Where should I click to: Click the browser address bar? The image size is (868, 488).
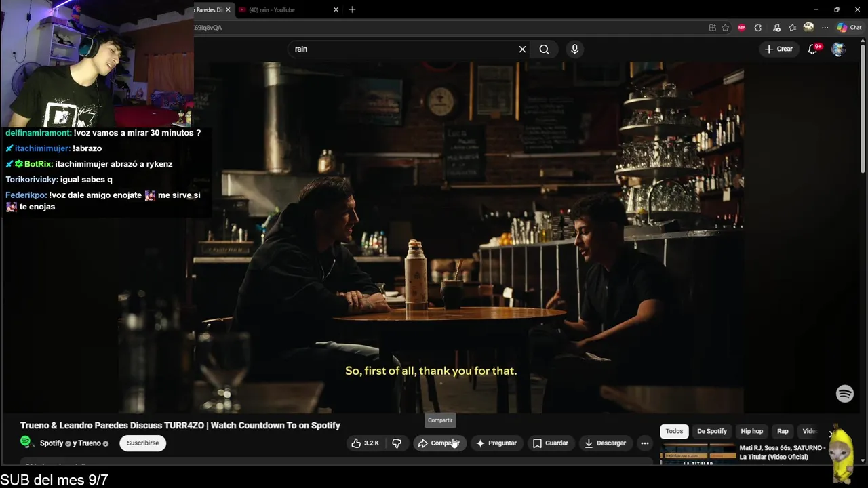tap(448, 28)
